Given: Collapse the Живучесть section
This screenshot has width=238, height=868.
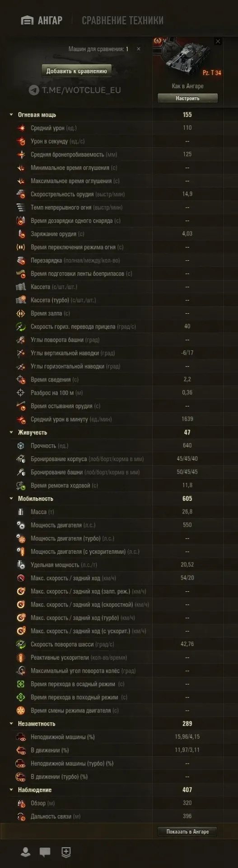Looking at the screenshot, I should [x=11, y=433].
